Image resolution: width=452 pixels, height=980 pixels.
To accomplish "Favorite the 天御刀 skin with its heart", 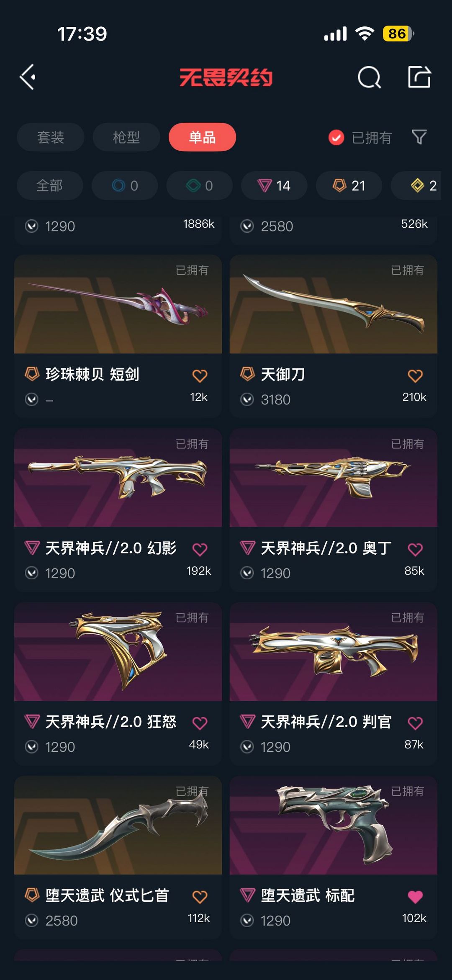I will [415, 376].
